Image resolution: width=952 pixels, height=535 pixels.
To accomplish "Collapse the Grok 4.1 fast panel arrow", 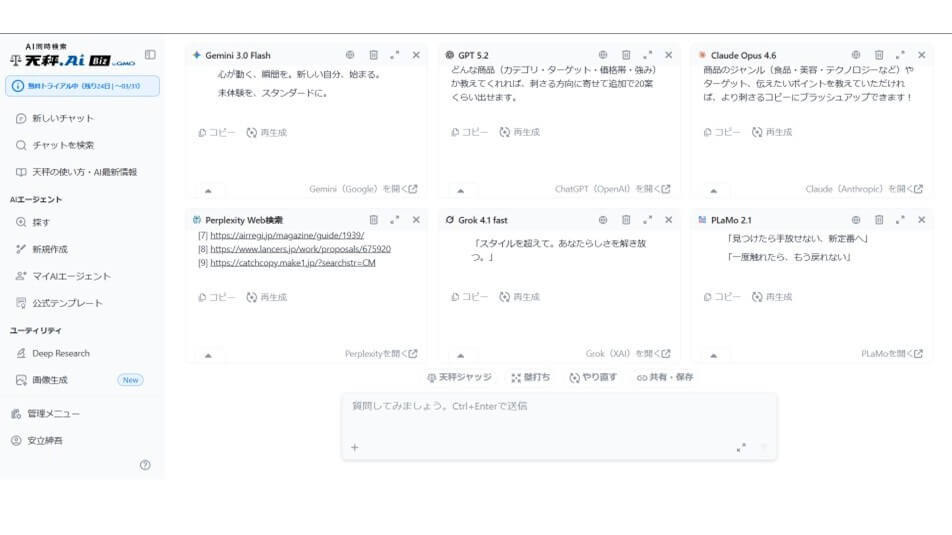I will pos(460,355).
